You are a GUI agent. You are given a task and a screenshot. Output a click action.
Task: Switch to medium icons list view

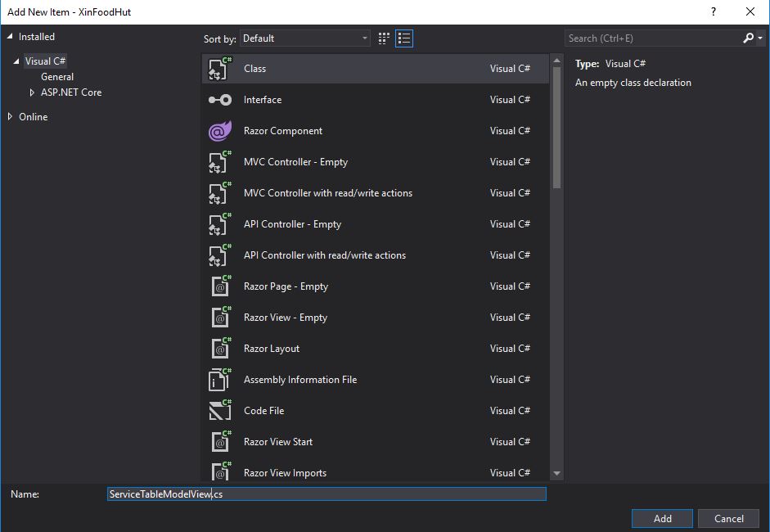point(404,38)
